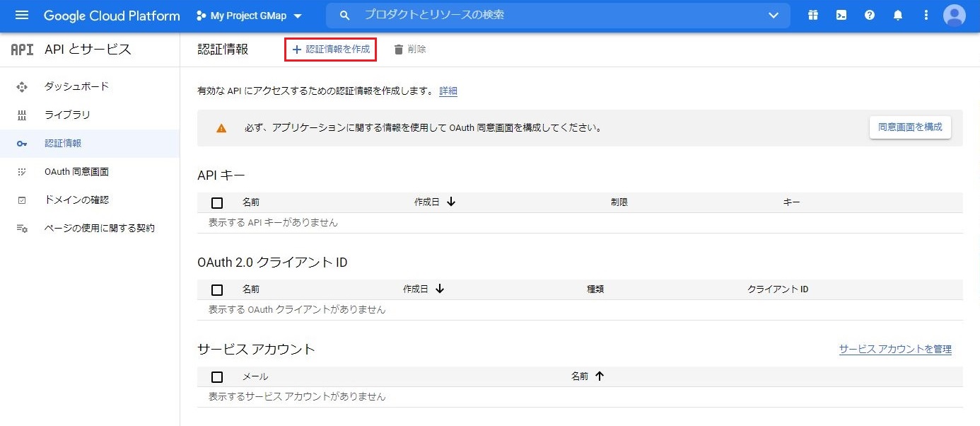
Task: Click the ライブラリ icon in the sidebar
Action: coord(22,114)
